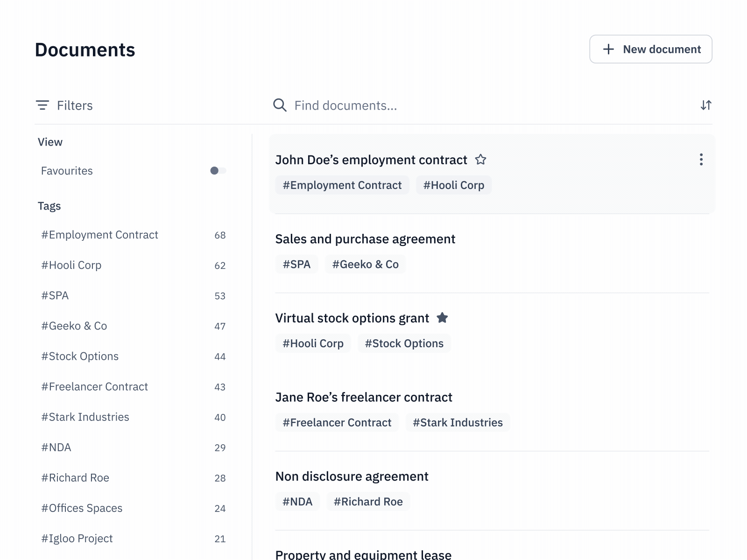Click the plus icon in New document
Image resolution: width=747 pixels, height=560 pixels.
tap(608, 49)
